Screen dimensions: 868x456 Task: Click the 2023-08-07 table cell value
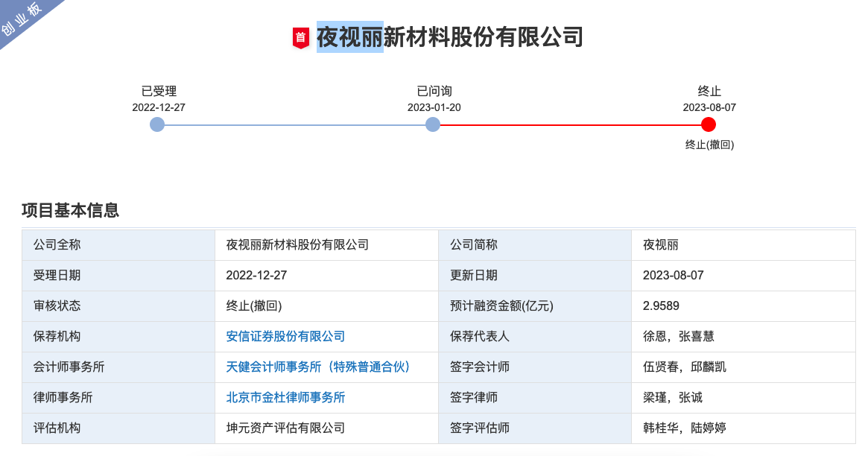click(673, 276)
